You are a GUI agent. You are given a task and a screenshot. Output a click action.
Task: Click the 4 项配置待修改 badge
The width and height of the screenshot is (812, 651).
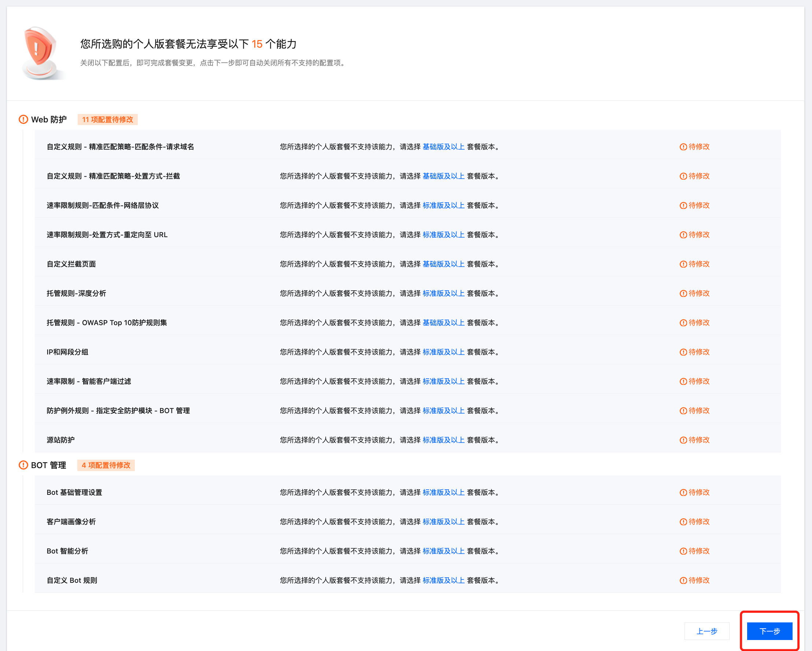[106, 465]
